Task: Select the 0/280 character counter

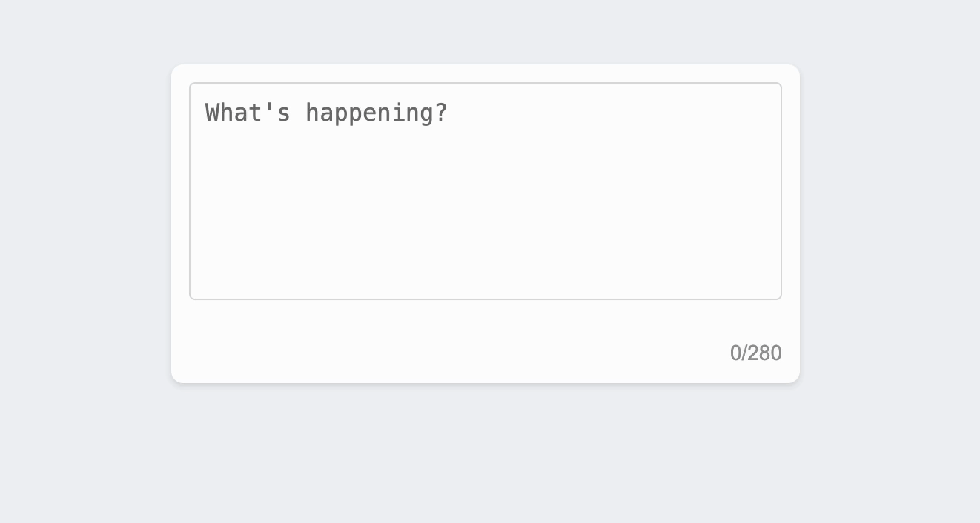Action: pyautogui.click(x=755, y=353)
